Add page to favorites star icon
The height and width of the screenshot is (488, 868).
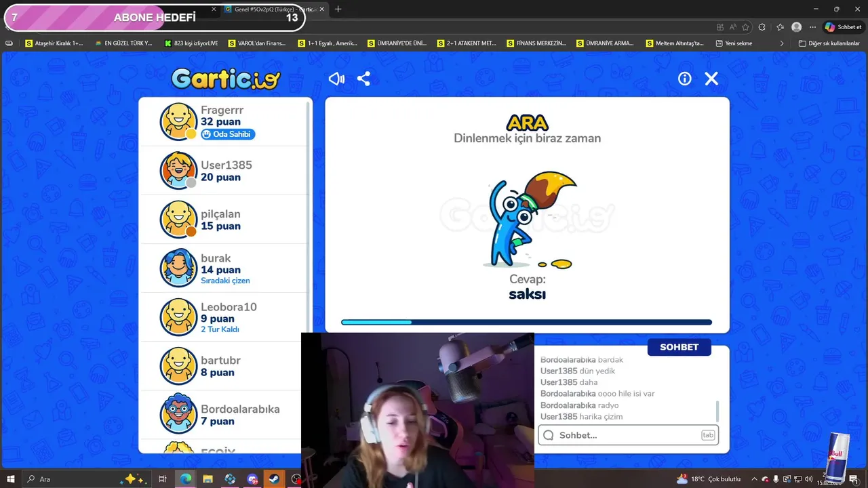[745, 27]
